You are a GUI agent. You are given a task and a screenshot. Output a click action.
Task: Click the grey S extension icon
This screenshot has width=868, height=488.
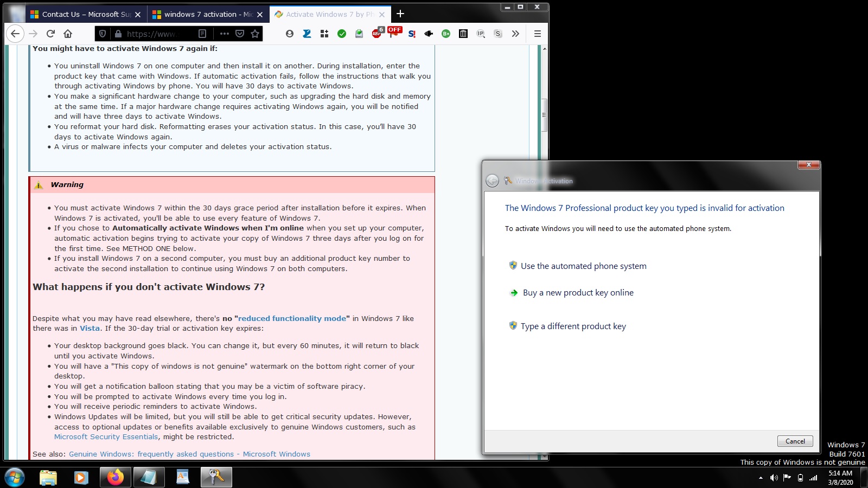pyautogui.click(x=498, y=34)
